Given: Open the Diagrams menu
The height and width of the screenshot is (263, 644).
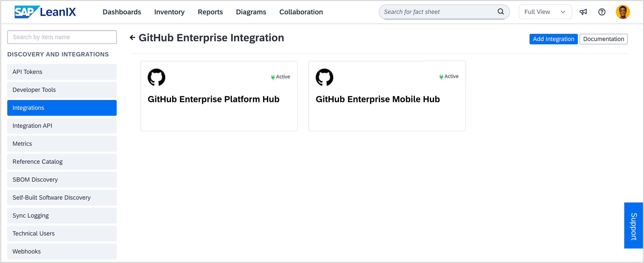Looking at the screenshot, I should (251, 12).
